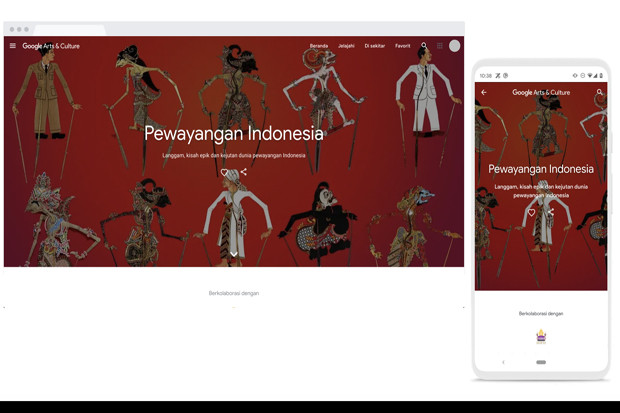Tap the phone title Pewayangan Indonesia
The image size is (620, 413).
541,169
